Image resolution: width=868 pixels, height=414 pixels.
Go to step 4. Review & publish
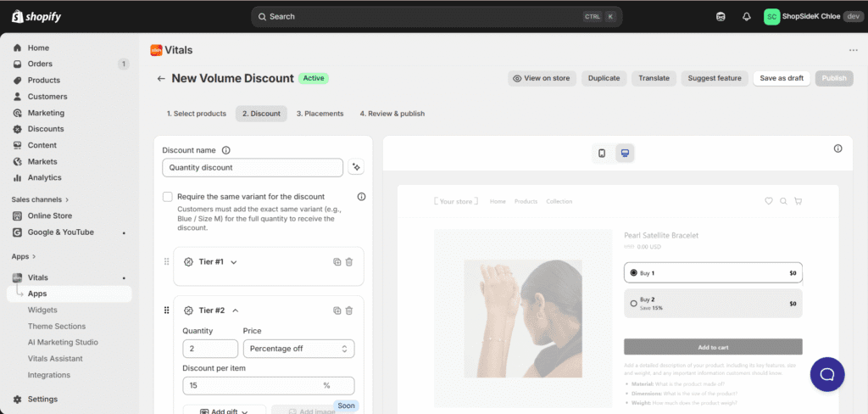(392, 114)
